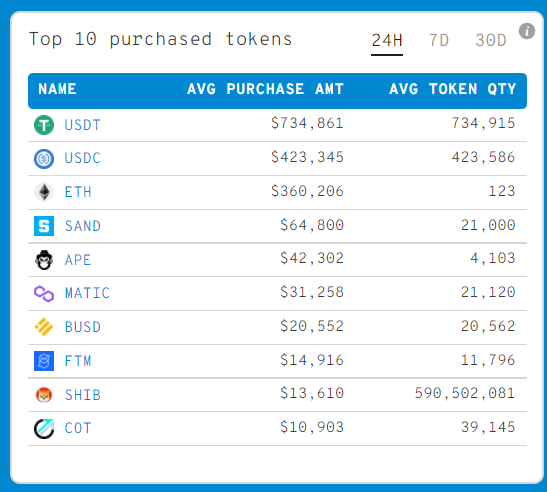This screenshot has width=547, height=492.
Task: Click the MATIC Polygon logo
Action: (x=44, y=293)
